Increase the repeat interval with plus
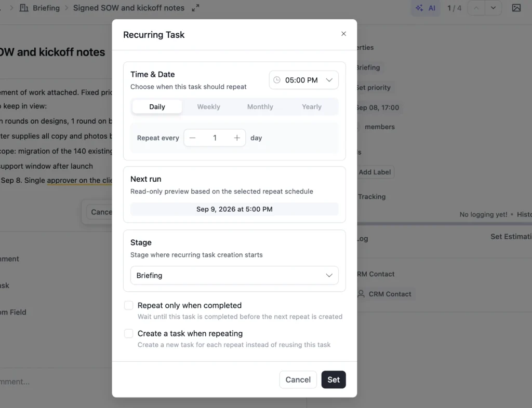The image size is (532, 408). point(237,138)
